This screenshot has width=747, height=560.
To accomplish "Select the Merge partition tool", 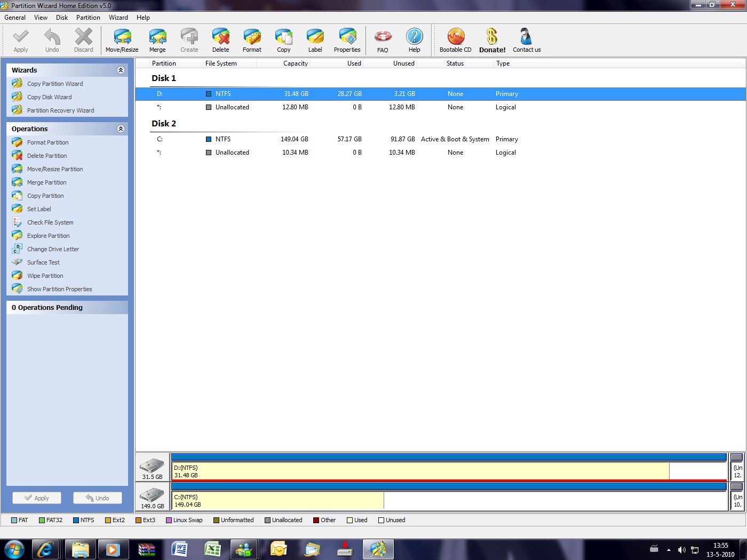I will [x=157, y=41].
